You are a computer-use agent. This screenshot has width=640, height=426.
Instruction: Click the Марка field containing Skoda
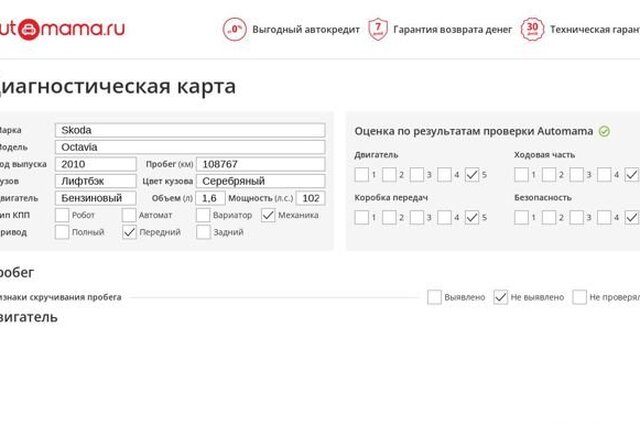coord(190,130)
